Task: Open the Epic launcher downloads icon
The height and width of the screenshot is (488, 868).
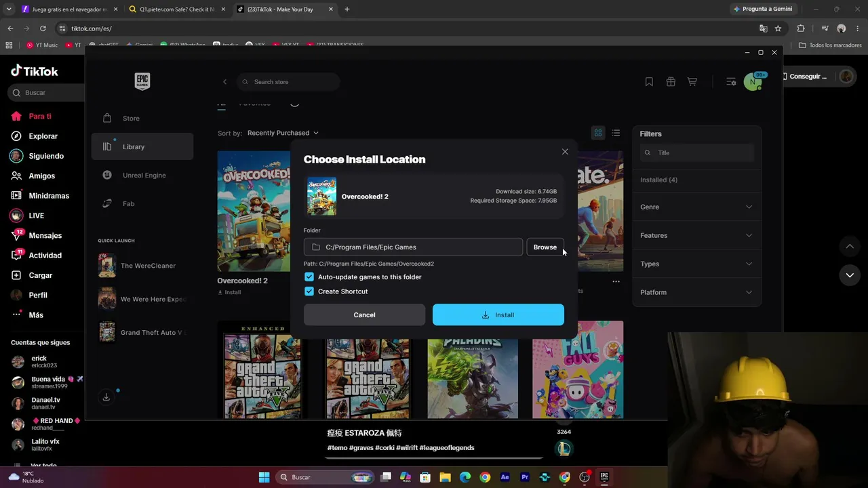Action: pyautogui.click(x=106, y=397)
